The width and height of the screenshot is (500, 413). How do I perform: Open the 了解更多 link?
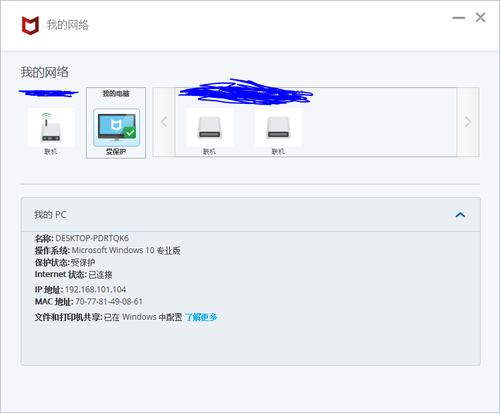pos(201,317)
